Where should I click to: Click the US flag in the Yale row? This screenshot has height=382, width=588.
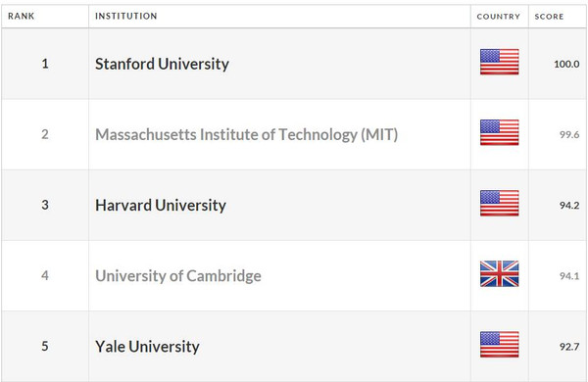pyautogui.click(x=499, y=345)
